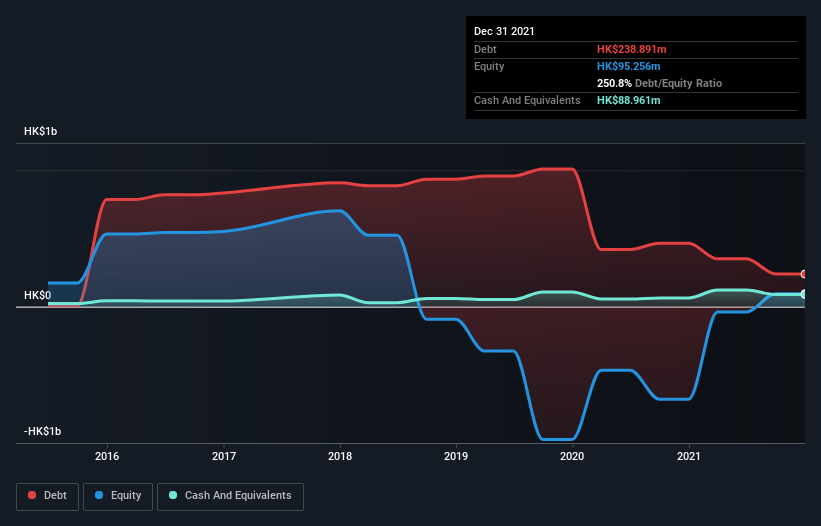
Task: Toggle the Debt series legend button
Action: point(48,496)
